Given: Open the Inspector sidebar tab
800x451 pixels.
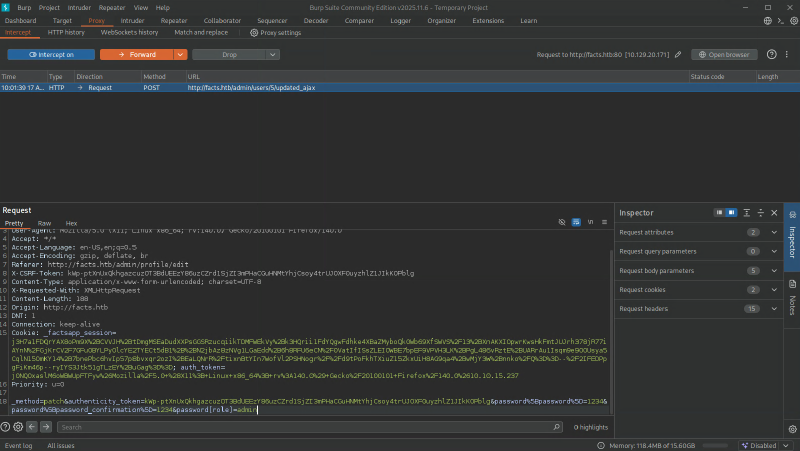Looking at the screenshot, I should click(x=792, y=237).
